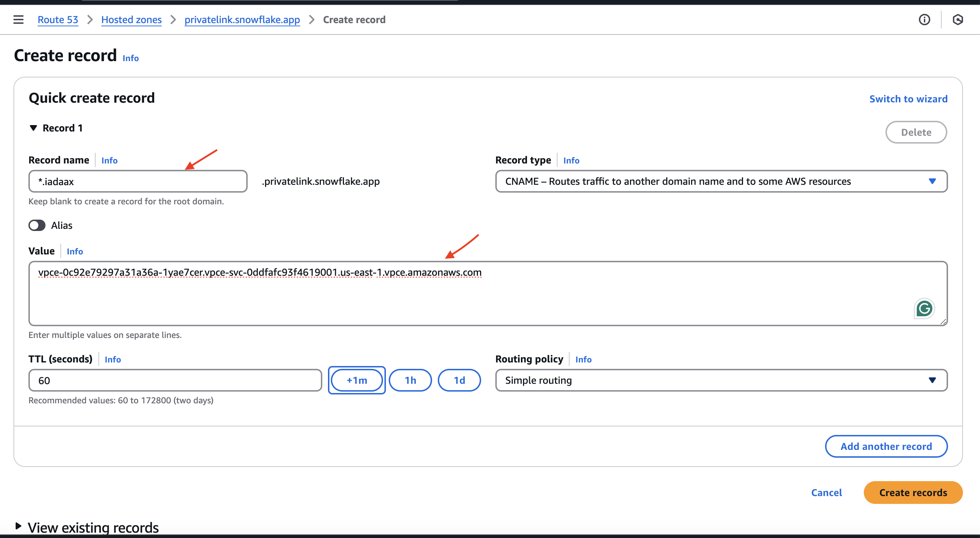Set TTL using the 1h quick button
Viewport: 980px width, 538px height.
(x=410, y=380)
